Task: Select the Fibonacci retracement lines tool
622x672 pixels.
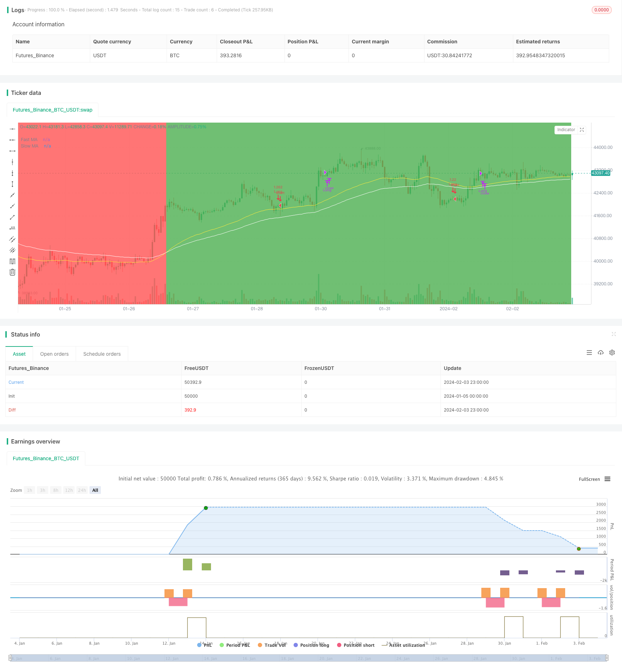Action: tap(12, 261)
